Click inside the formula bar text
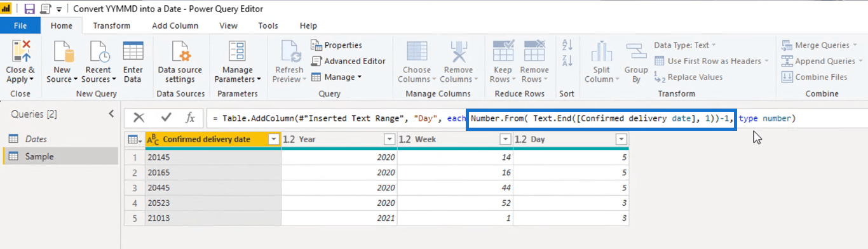This screenshot has height=249, width=868. (x=502, y=118)
